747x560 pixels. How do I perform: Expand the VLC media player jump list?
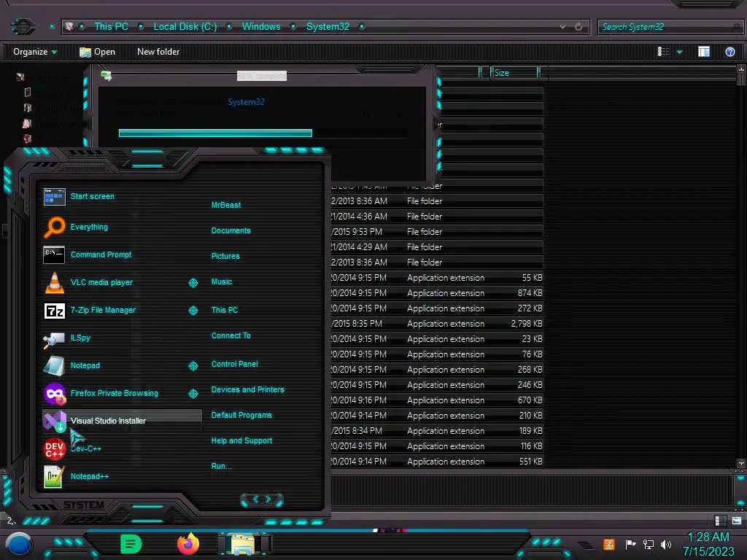(193, 283)
